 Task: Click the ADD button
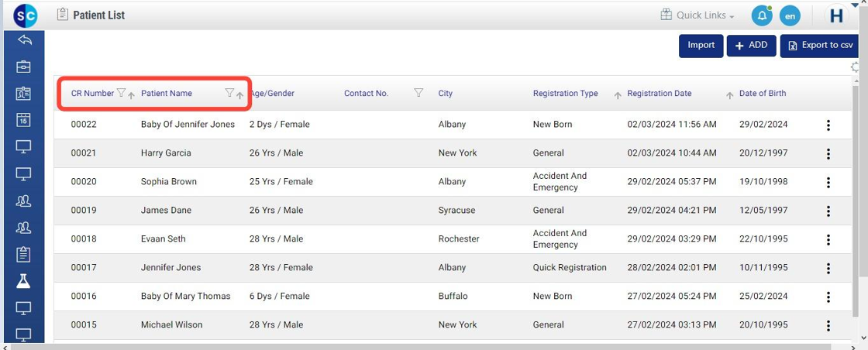(x=751, y=46)
